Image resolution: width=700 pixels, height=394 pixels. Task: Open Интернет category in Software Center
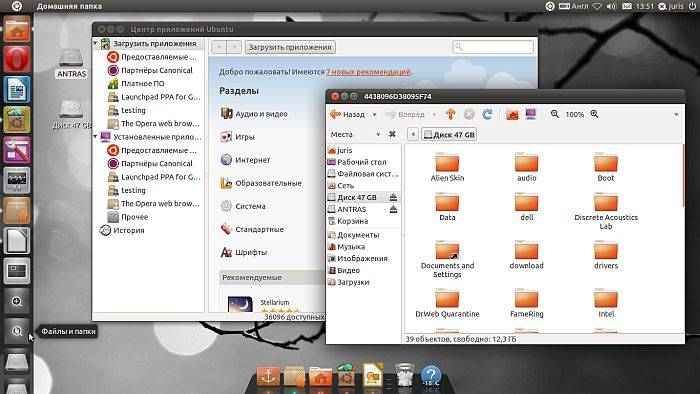246,160
